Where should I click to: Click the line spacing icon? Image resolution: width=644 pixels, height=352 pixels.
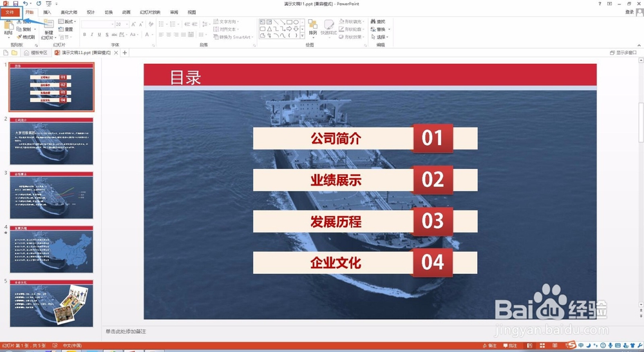tap(205, 24)
